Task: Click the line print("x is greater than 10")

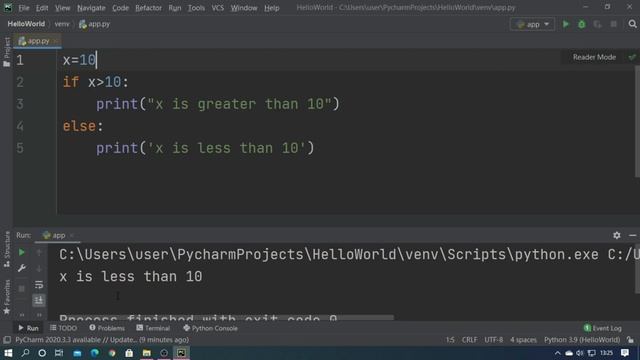Action: [218, 104]
